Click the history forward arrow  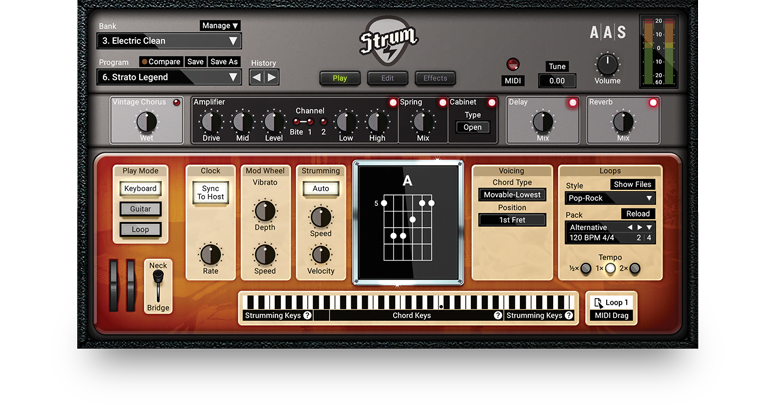point(271,78)
